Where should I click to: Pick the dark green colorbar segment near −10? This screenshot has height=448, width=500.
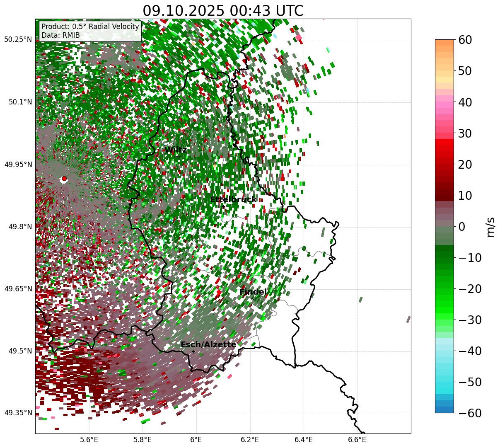444,254
